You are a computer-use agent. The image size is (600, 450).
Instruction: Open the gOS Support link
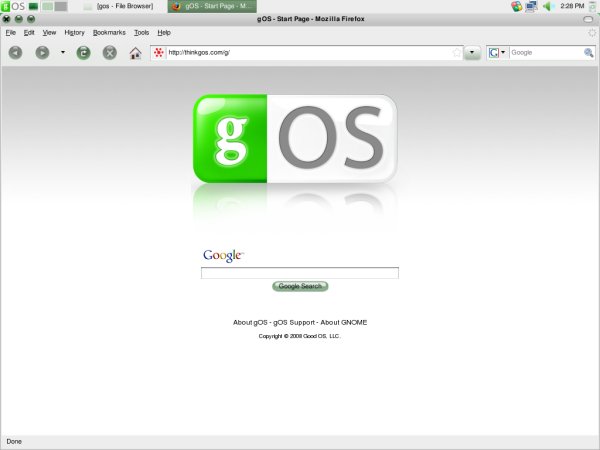coord(293,323)
